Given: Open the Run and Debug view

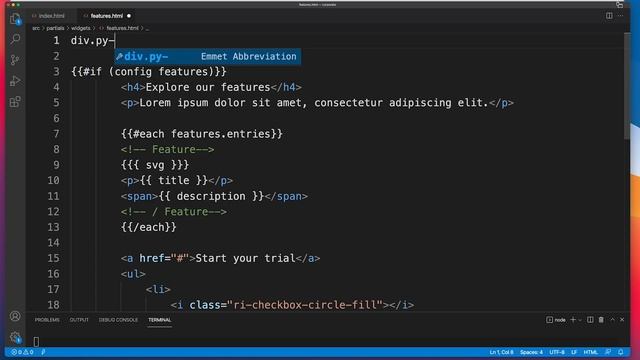Looking at the screenshot, I should click(15, 81).
